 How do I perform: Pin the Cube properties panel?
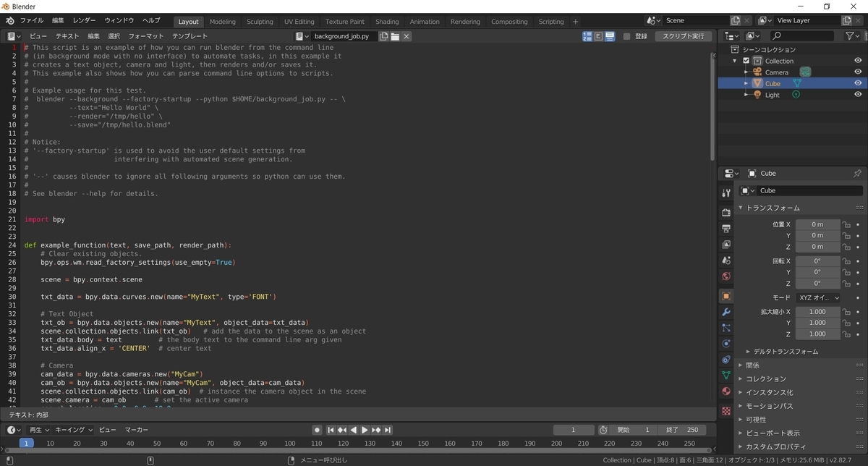(857, 174)
